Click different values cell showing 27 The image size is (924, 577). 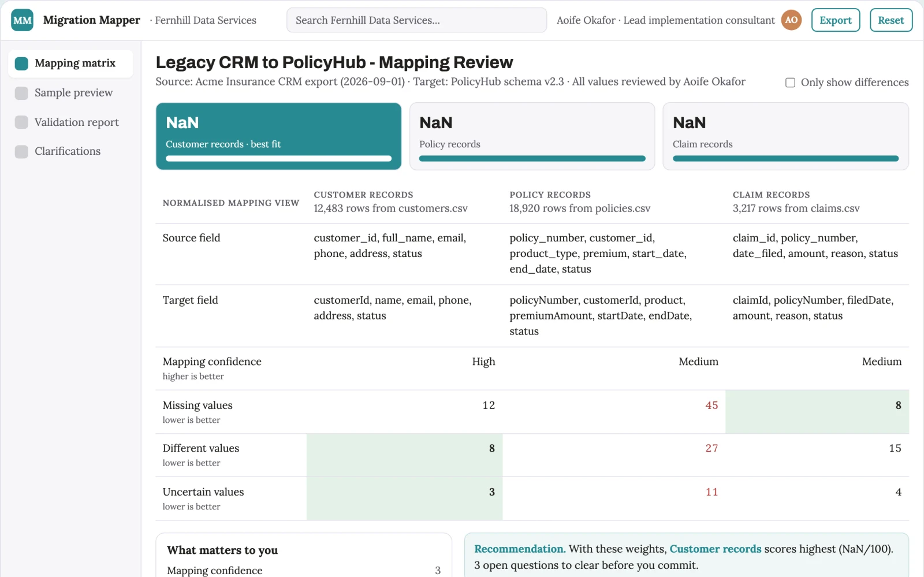614,455
